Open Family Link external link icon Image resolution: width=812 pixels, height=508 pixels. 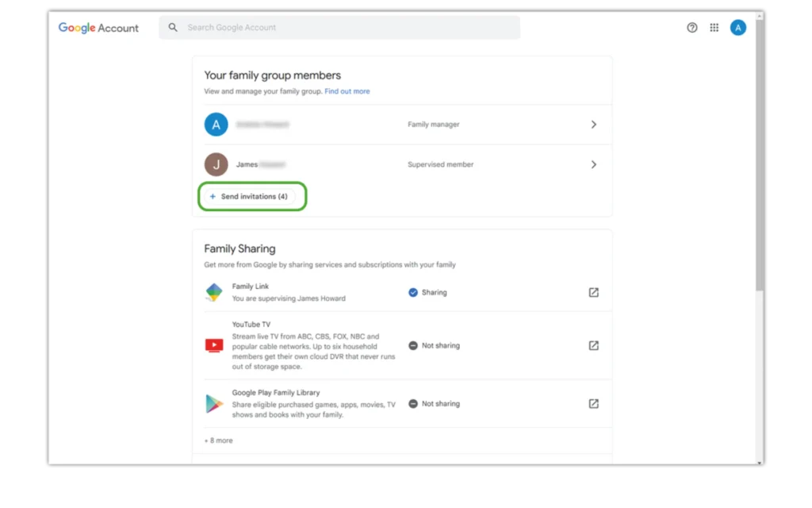(x=593, y=292)
